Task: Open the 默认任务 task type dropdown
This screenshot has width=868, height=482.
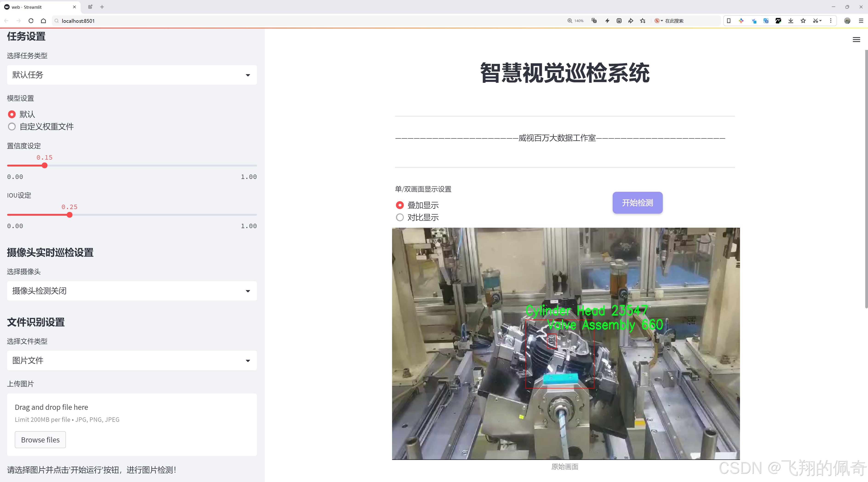Action: (132, 75)
